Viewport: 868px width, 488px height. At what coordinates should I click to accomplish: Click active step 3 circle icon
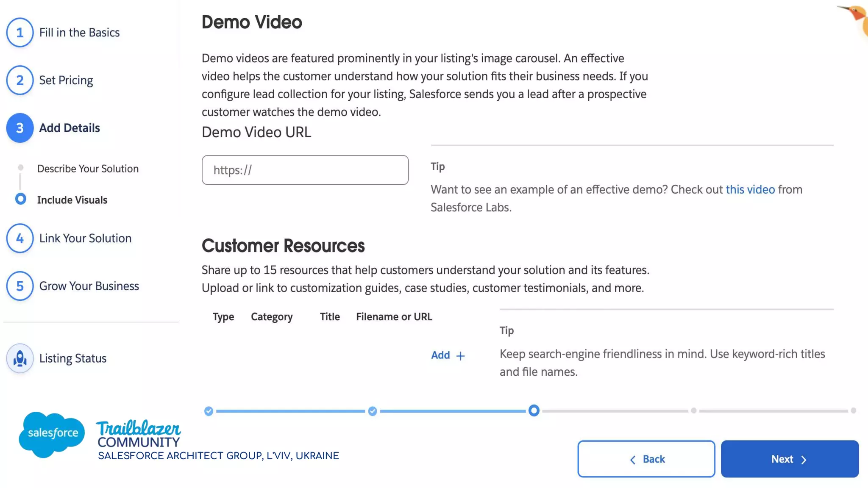point(20,128)
